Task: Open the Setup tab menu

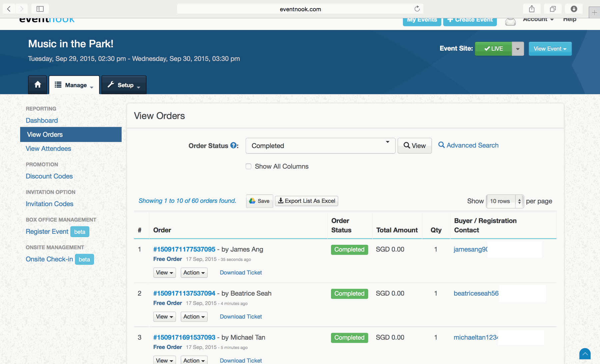Action: pyautogui.click(x=124, y=85)
